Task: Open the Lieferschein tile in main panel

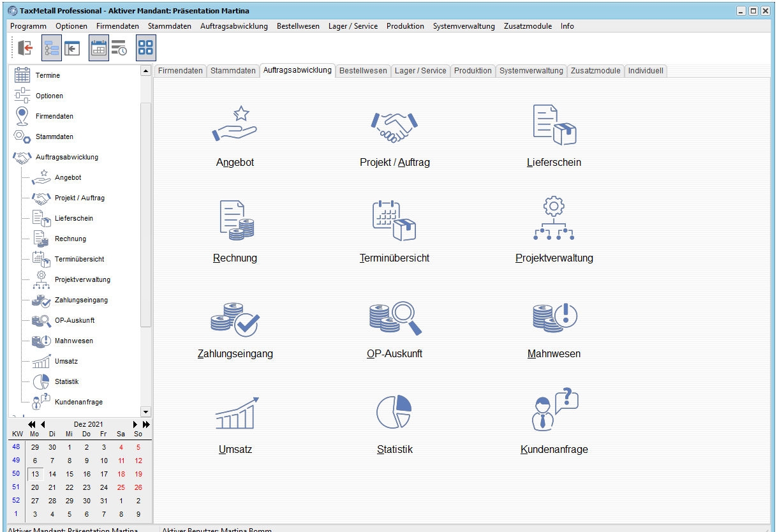Action: (554, 137)
